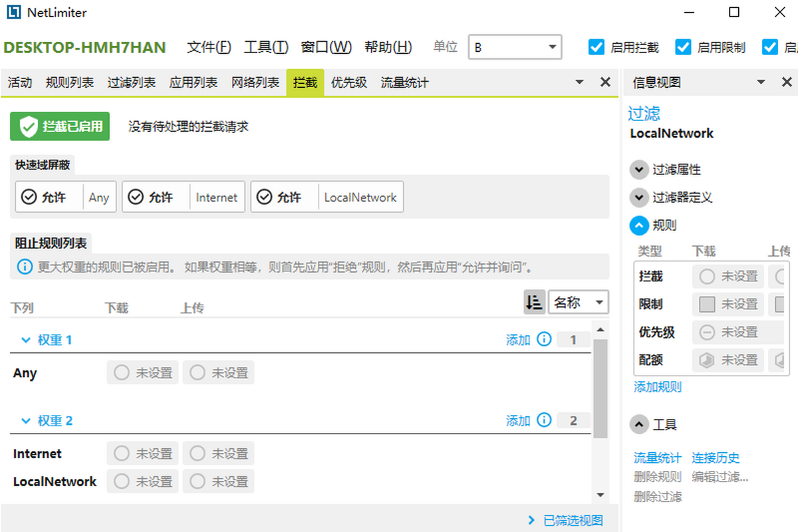Screen dimensions: 798x532
Task: Click the 限制 square icon showing 未设置
Action: 708,304
